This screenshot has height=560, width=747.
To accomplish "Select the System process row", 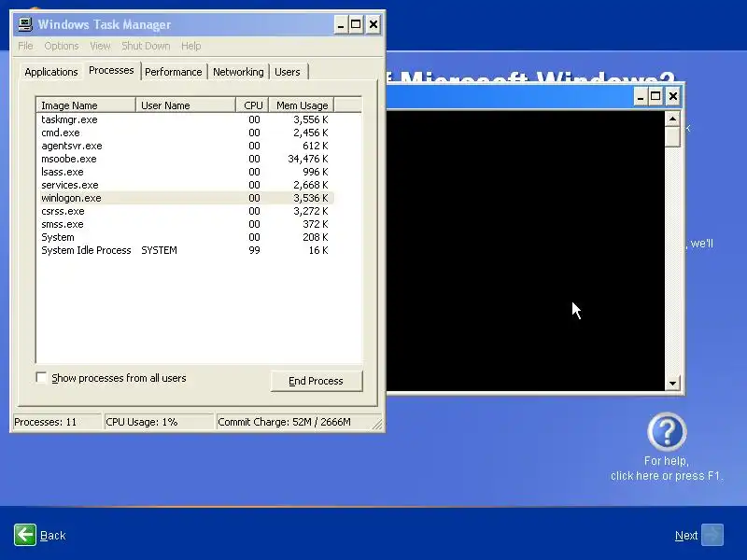I will 185,237.
